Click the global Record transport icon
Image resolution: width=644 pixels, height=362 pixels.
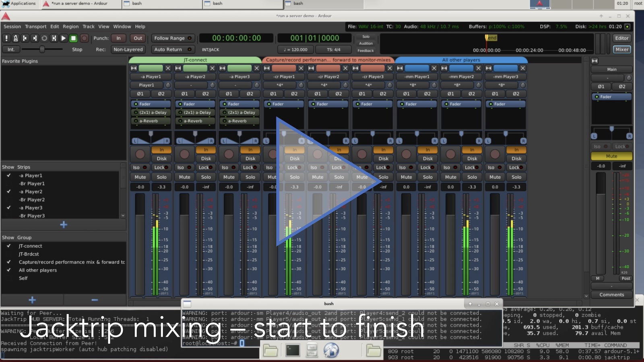point(84,38)
